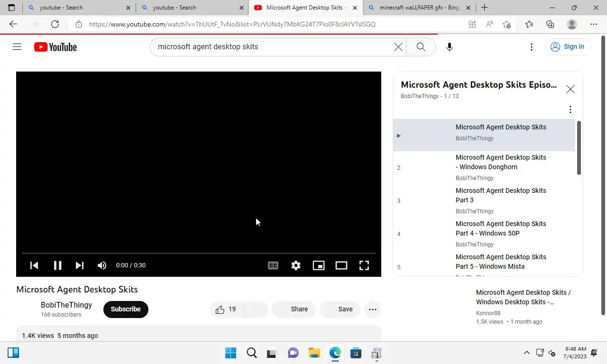
Task: Play Microsoft Agent Desktop Skits Part 3
Action: point(484,200)
